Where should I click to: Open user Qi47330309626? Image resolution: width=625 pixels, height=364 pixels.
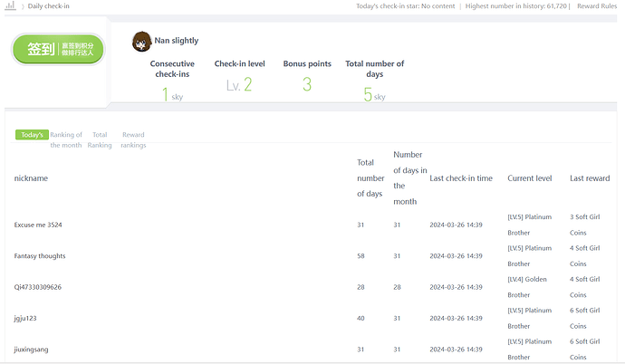point(38,287)
